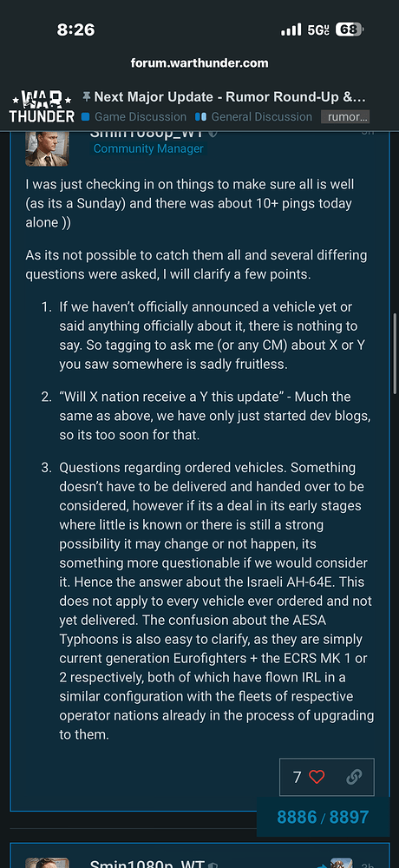Tap the battery indicator in status bar

[350, 30]
